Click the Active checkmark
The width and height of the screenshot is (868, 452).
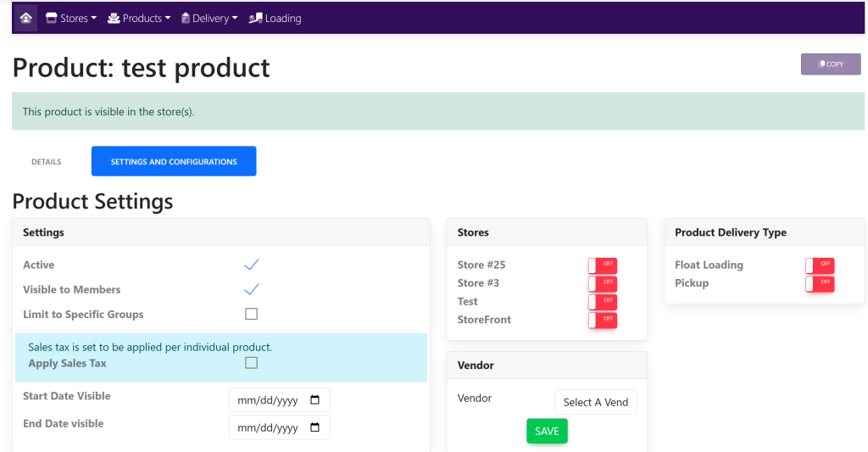251,265
